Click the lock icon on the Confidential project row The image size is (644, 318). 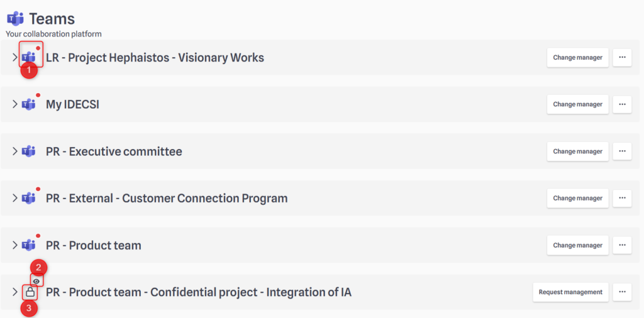30,293
